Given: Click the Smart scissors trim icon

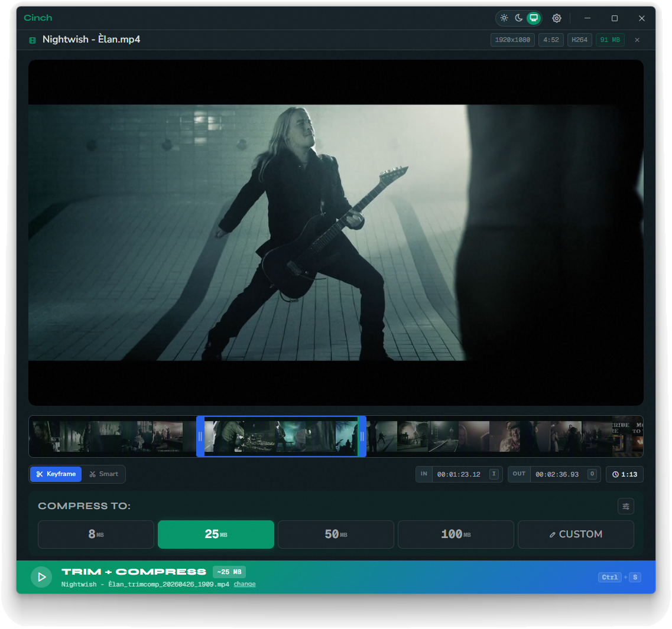Looking at the screenshot, I should tap(92, 474).
